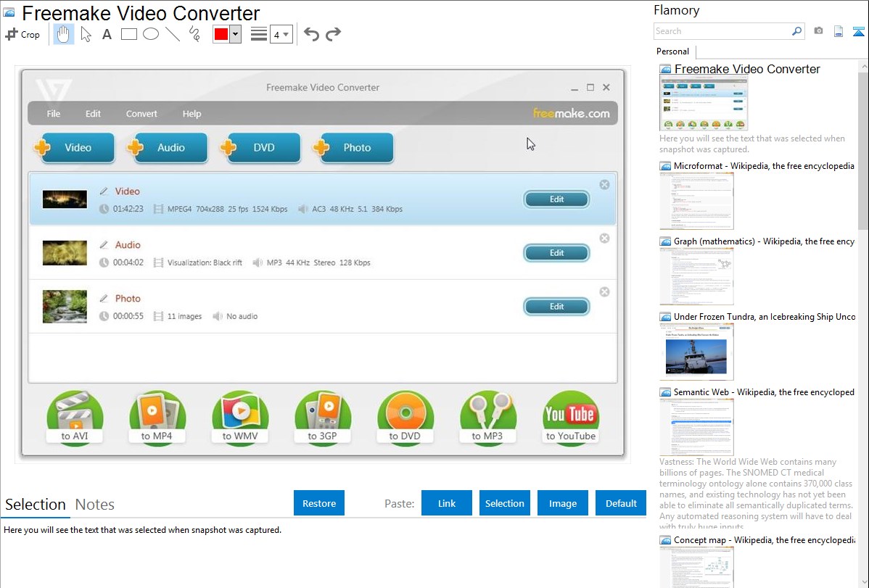
Task: Choose the to MP4 conversion icon
Action: 157,417
